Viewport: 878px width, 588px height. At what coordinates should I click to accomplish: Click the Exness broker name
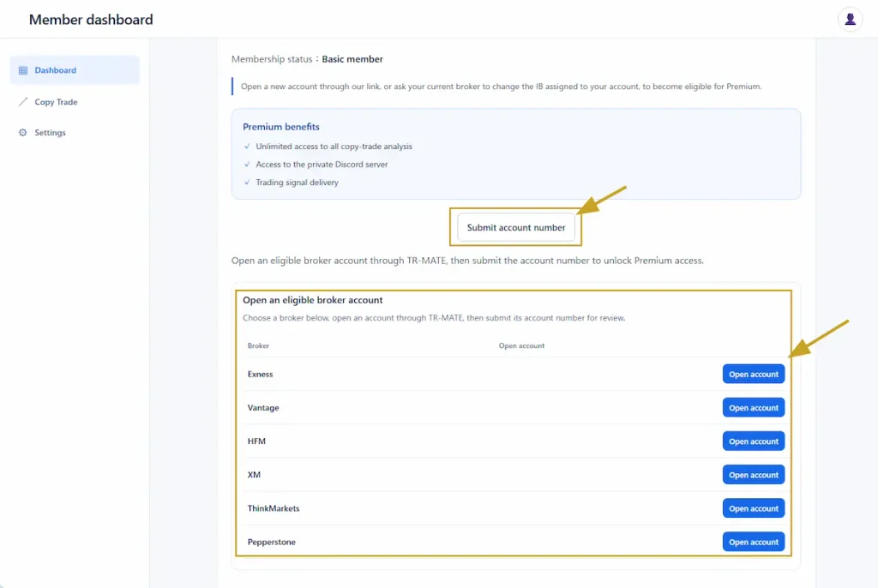261,374
